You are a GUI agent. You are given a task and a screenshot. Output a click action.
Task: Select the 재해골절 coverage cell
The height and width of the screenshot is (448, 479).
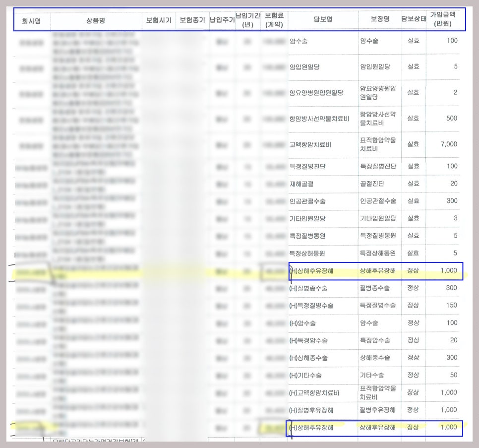(x=301, y=184)
